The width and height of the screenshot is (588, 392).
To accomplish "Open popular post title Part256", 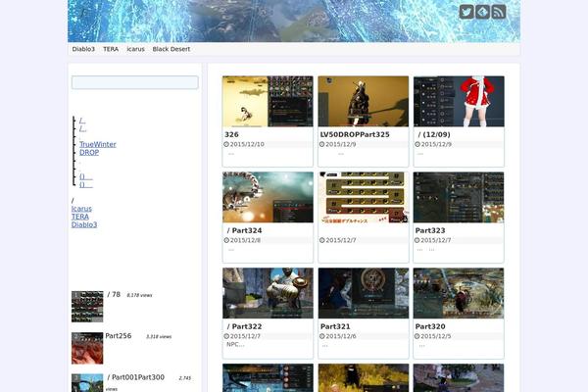I will [x=119, y=336].
